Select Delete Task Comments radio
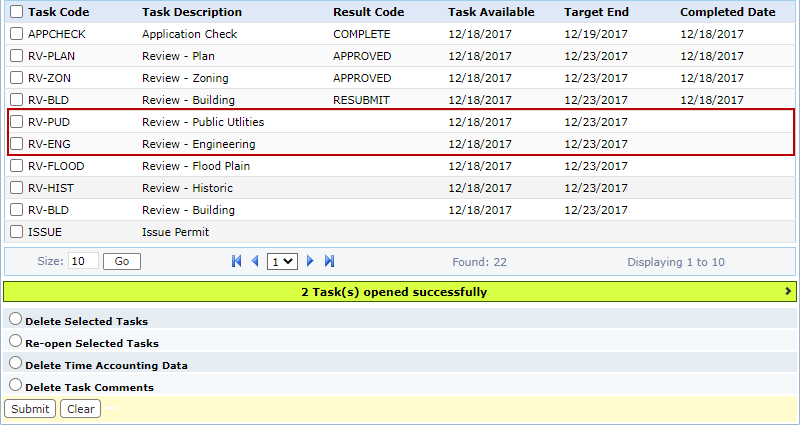 (15, 386)
